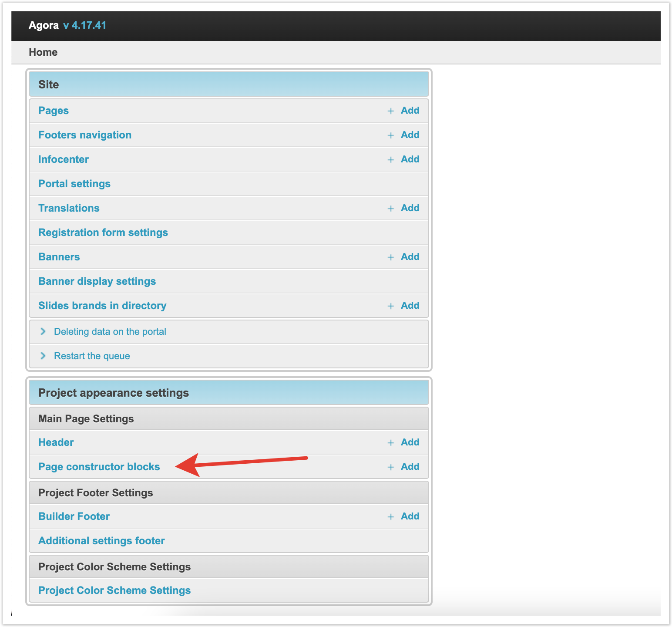Click the plus icon next to Pages

390,111
